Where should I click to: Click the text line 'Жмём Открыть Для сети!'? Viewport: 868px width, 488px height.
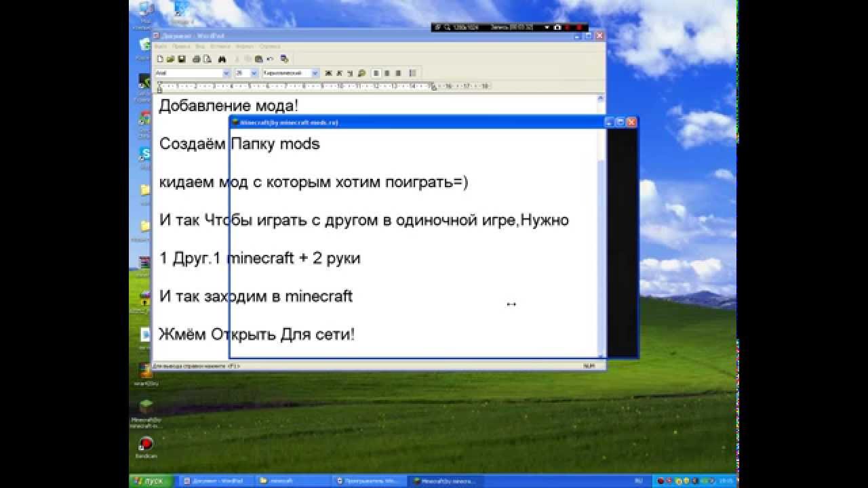click(256, 335)
